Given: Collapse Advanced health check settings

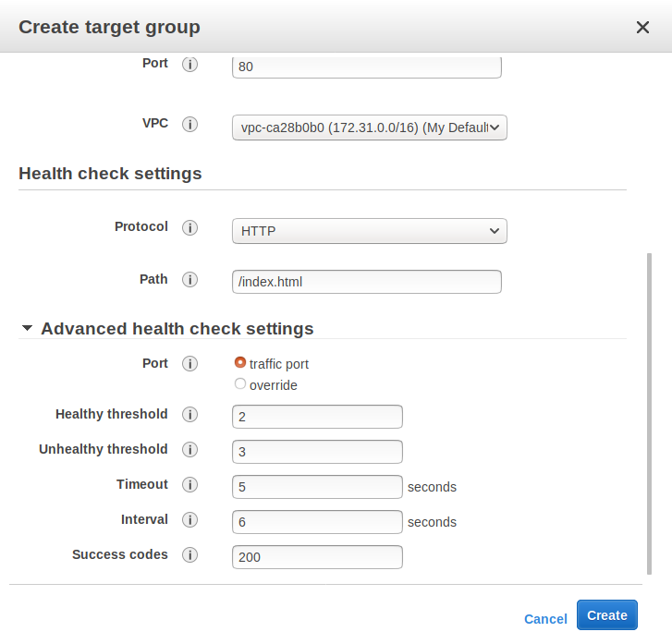Looking at the screenshot, I should point(27,328).
